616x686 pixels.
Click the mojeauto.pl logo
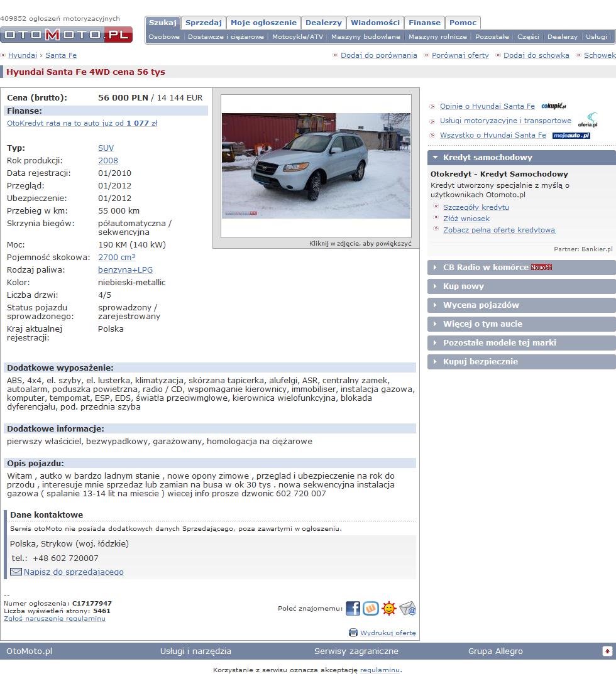[571, 135]
